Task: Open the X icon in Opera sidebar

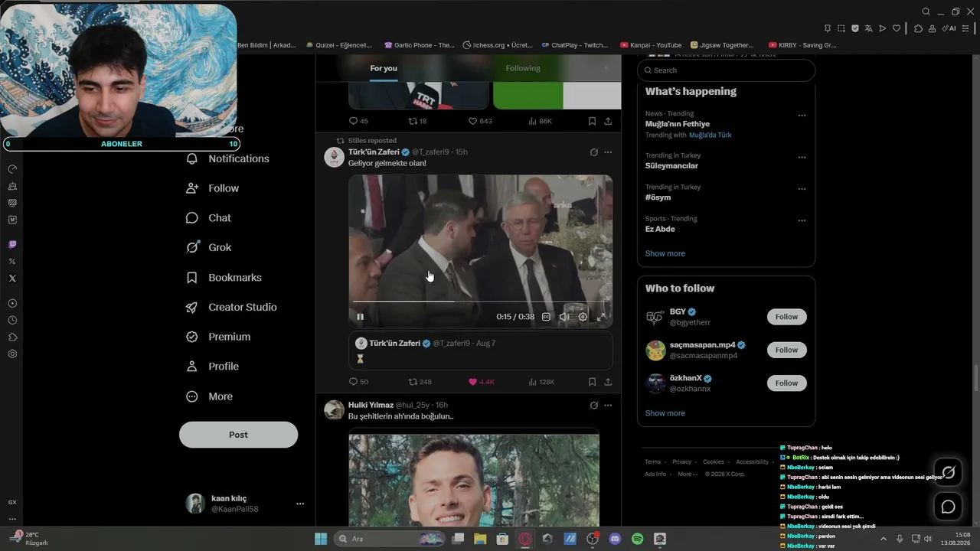Action: click(x=12, y=279)
